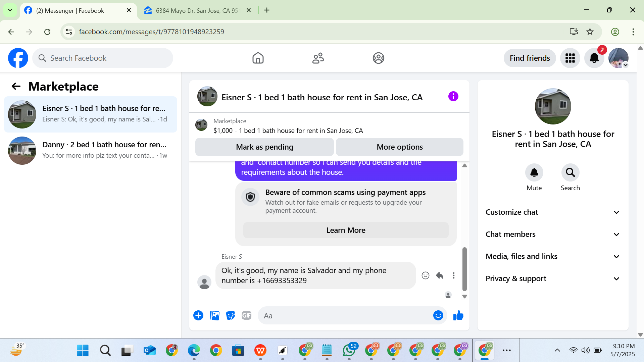Open Chrome tab search dropdown
The image size is (644, 362).
coord(10,10)
